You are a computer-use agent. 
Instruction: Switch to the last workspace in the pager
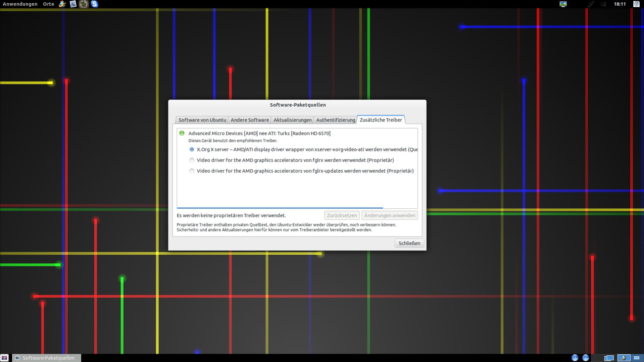coord(637,358)
